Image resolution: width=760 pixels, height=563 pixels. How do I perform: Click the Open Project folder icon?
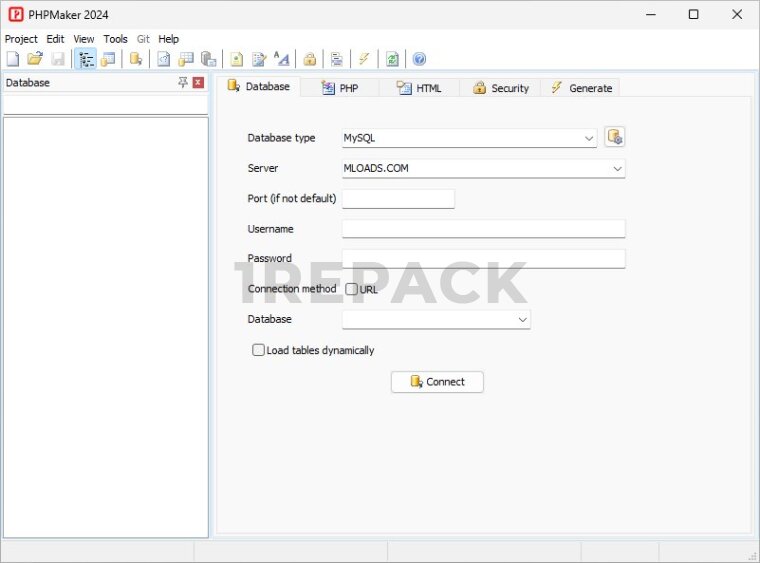coord(35,59)
